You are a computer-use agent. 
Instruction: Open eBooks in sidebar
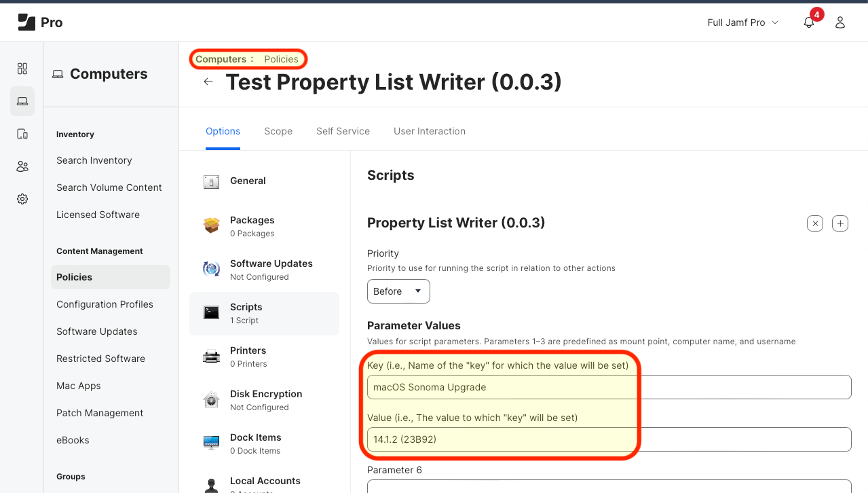[73, 440]
